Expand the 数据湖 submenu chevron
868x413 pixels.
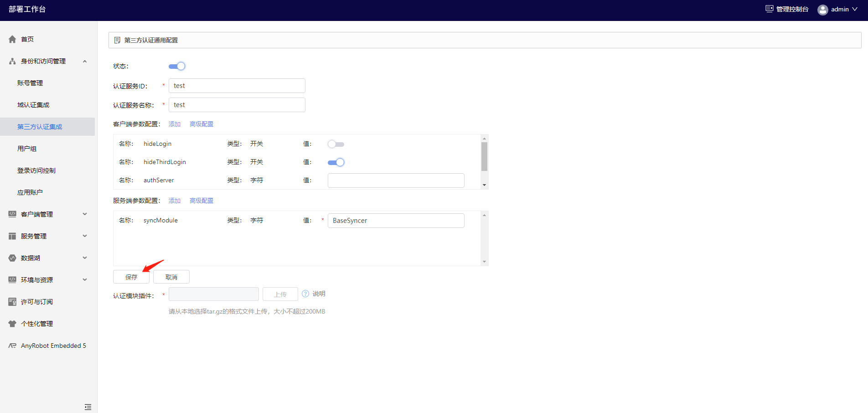click(x=85, y=258)
